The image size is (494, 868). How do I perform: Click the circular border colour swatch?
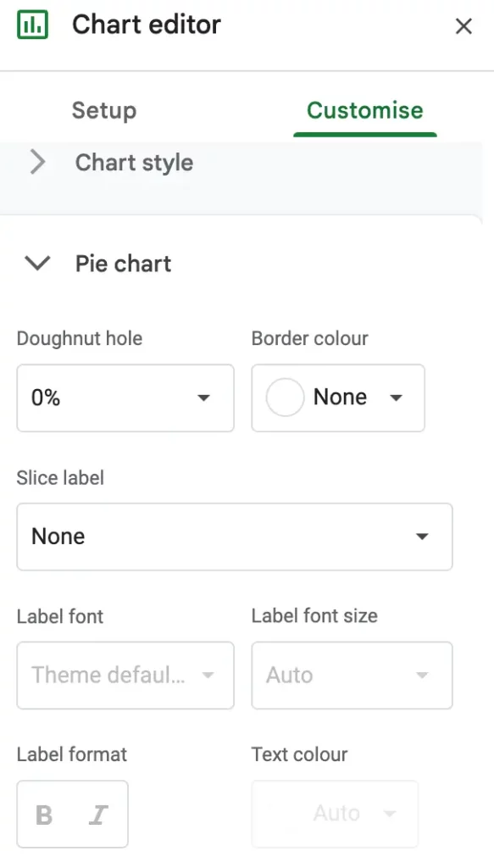(x=286, y=398)
